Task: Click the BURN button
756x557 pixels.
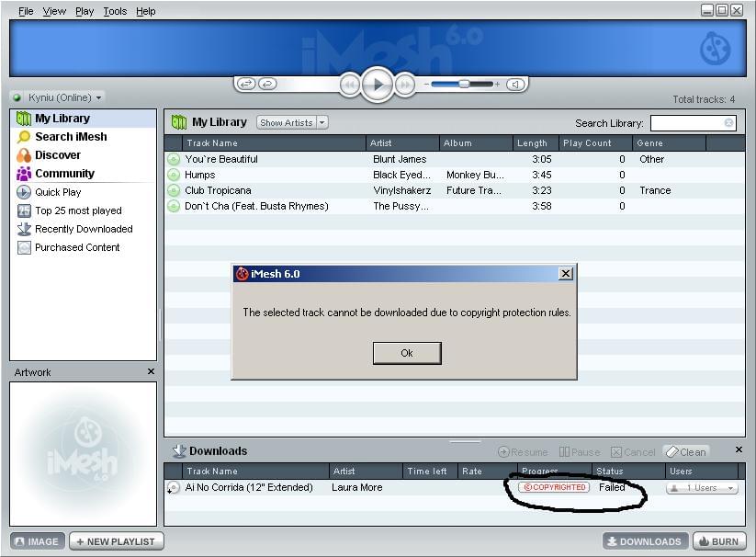Action: point(719,541)
